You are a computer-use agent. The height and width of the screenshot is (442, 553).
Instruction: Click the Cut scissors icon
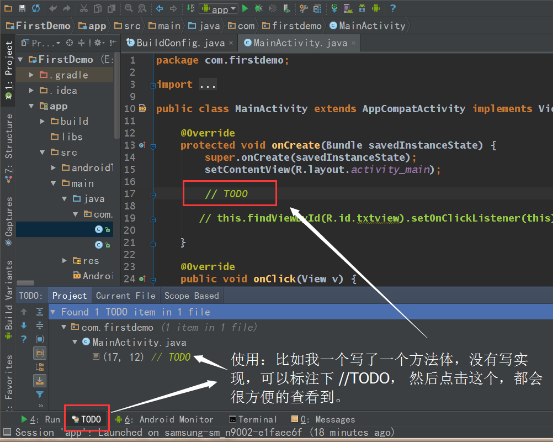pyautogui.click(x=84, y=8)
